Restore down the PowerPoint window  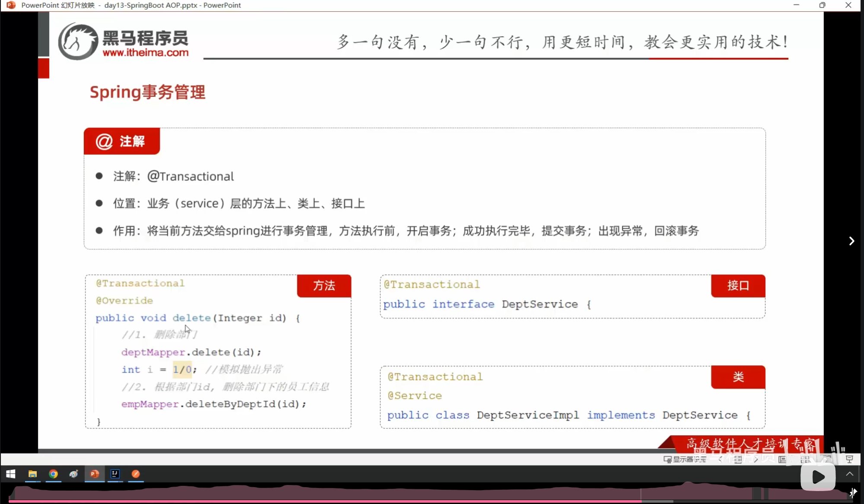[x=822, y=5]
